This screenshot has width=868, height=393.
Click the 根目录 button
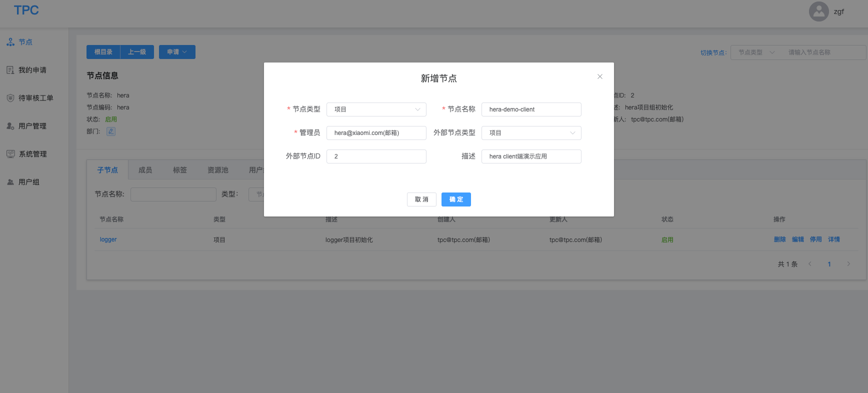pyautogui.click(x=103, y=52)
